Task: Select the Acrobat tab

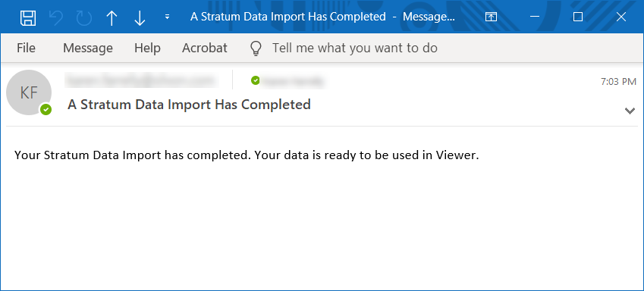Action: (x=205, y=48)
